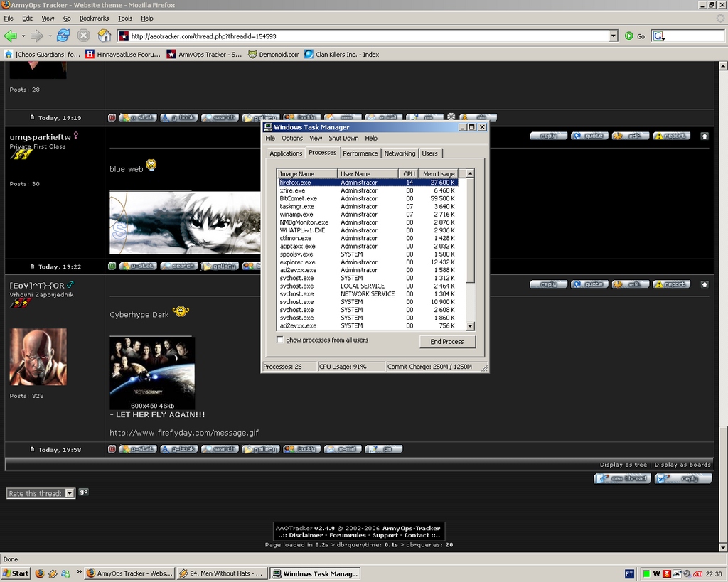Open Firefox Bookmarks menu
Image resolution: width=728 pixels, height=582 pixels.
click(95, 18)
